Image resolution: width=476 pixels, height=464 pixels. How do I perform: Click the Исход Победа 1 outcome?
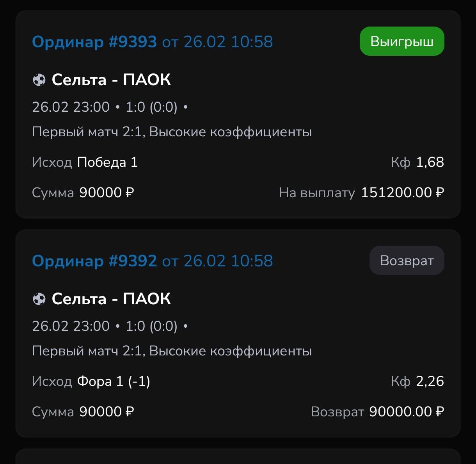point(85,162)
